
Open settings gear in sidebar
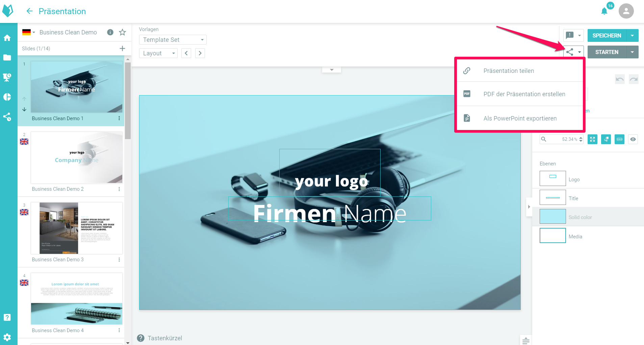[7, 337]
